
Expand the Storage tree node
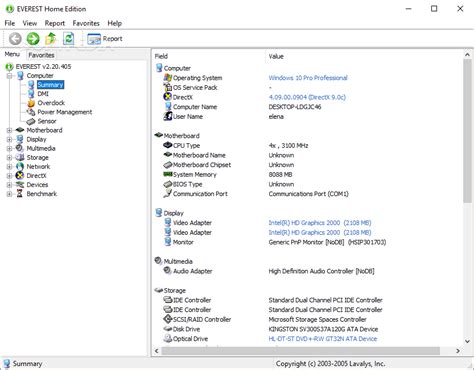[10, 158]
